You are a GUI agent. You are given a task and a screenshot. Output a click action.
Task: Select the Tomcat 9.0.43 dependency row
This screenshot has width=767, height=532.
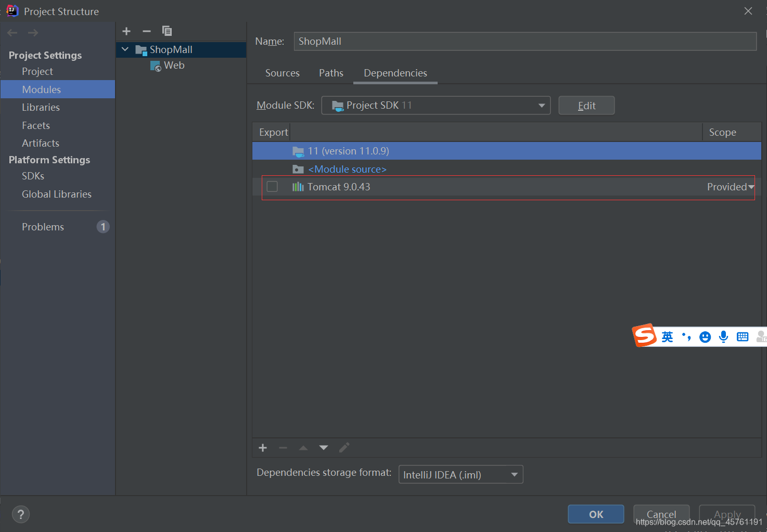tap(507, 187)
